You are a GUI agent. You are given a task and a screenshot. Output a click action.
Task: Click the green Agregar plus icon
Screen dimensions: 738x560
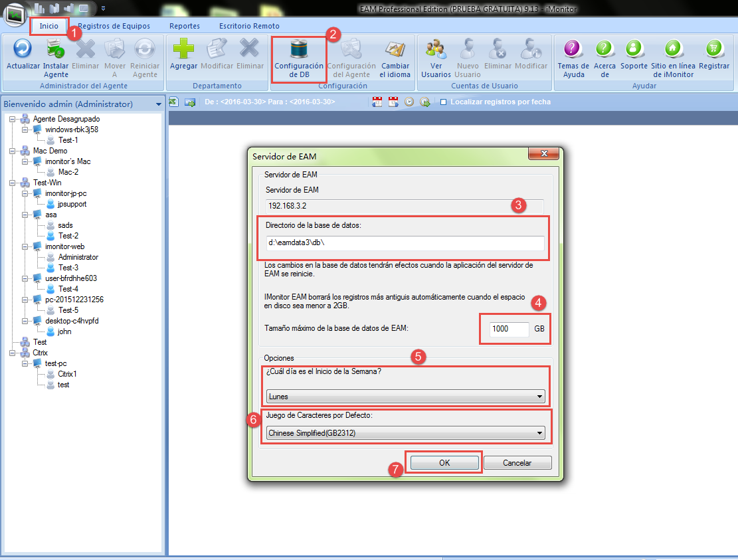[x=183, y=48]
